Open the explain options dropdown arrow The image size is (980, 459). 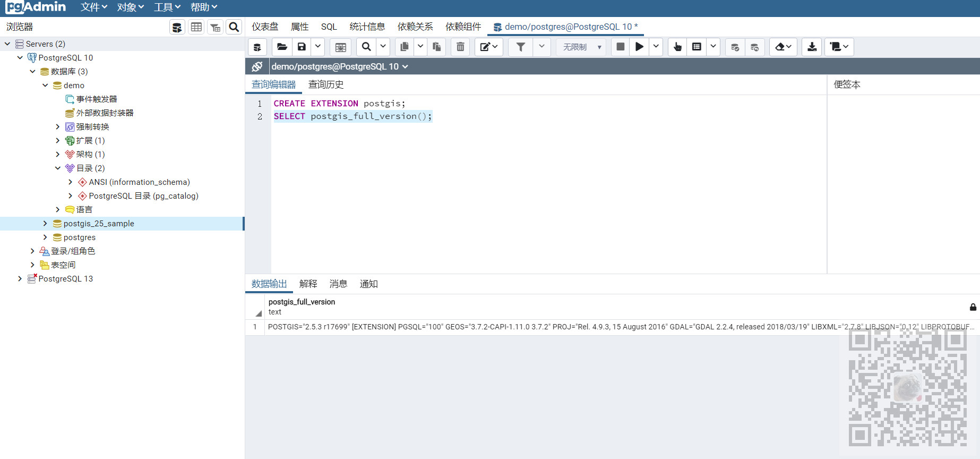tap(713, 47)
